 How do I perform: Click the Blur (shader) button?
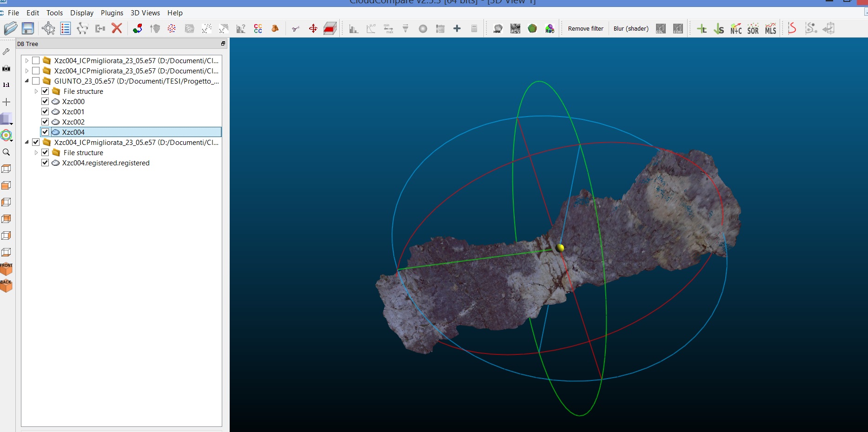(x=630, y=29)
